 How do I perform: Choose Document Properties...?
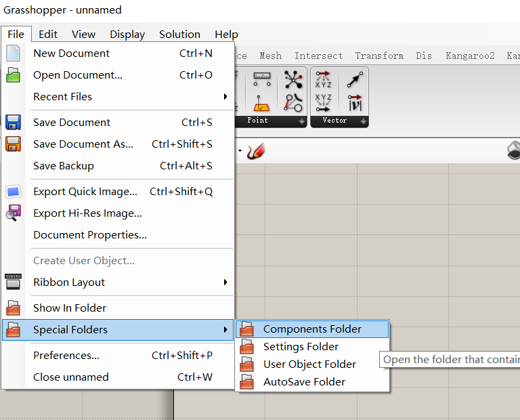click(x=118, y=235)
